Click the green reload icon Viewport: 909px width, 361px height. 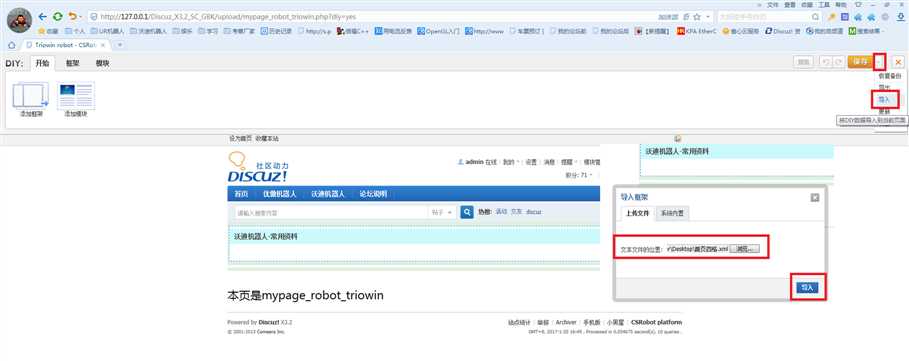(57, 17)
